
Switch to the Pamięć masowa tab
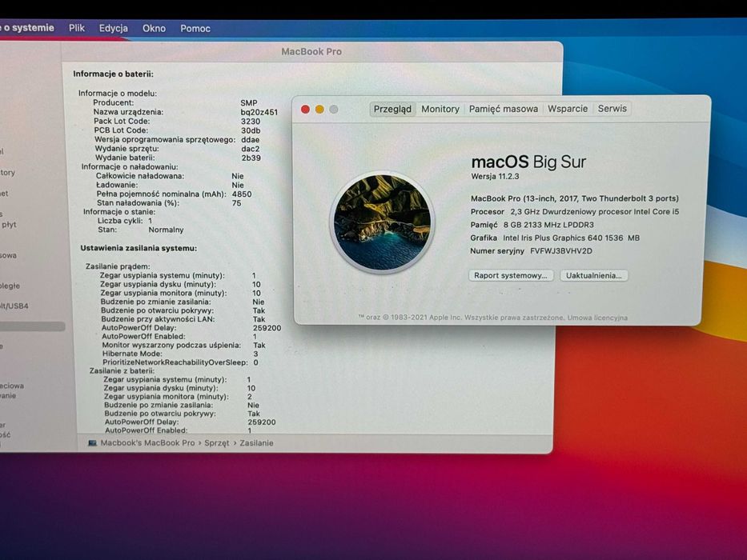(504, 109)
